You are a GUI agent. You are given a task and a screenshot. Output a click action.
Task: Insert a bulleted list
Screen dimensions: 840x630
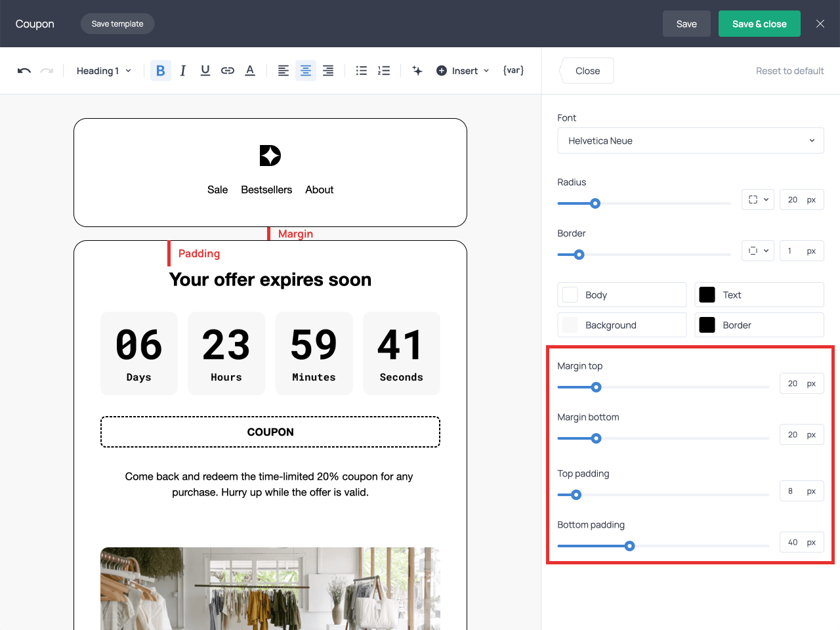[x=362, y=71]
